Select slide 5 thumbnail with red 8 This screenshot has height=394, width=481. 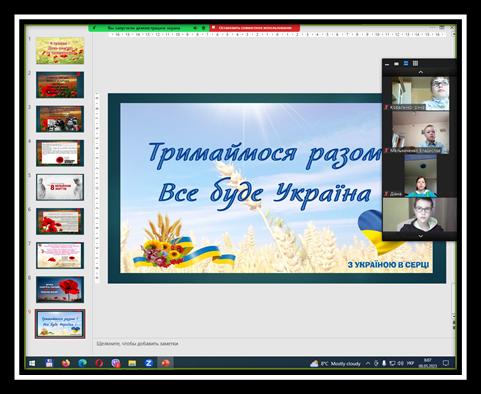click(60, 187)
